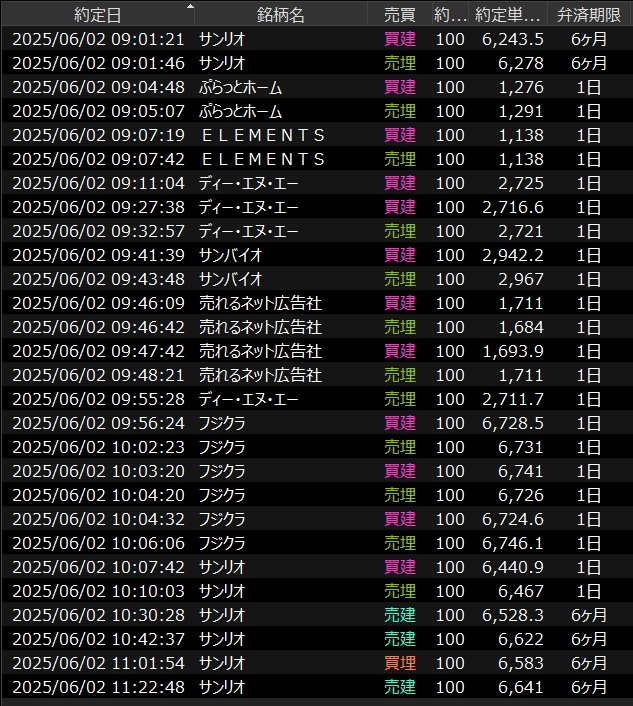The width and height of the screenshot is (633, 706).
Task: Click price 6,528.3 in 10:30:28 row
Action: pyautogui.click(x=513, y=615)
